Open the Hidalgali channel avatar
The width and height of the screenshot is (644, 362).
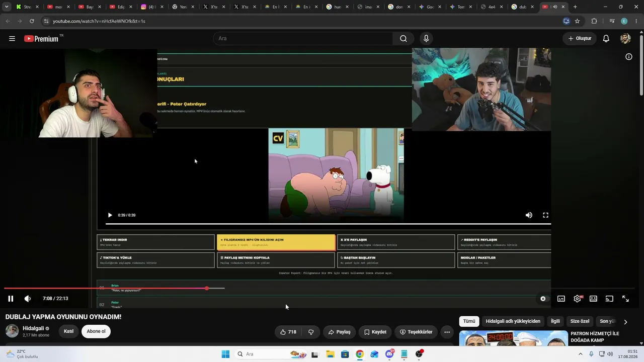[x=12, y=331]
